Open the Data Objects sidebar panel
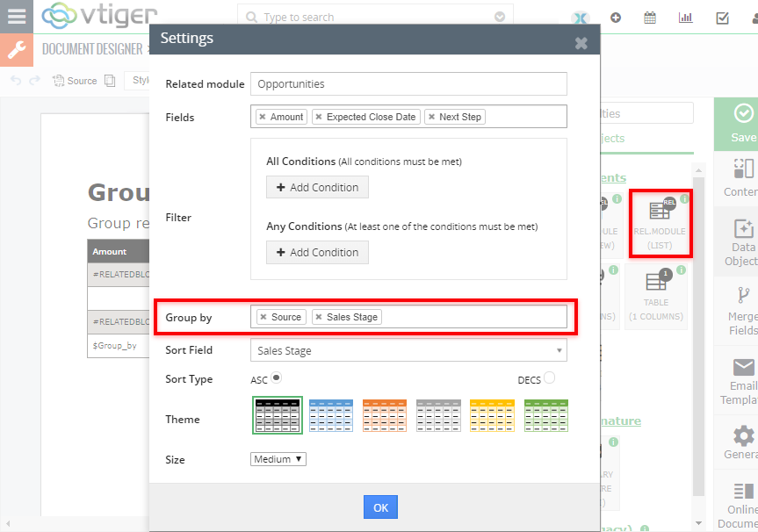Screen dimensions: 758x532 coord(736,241)
